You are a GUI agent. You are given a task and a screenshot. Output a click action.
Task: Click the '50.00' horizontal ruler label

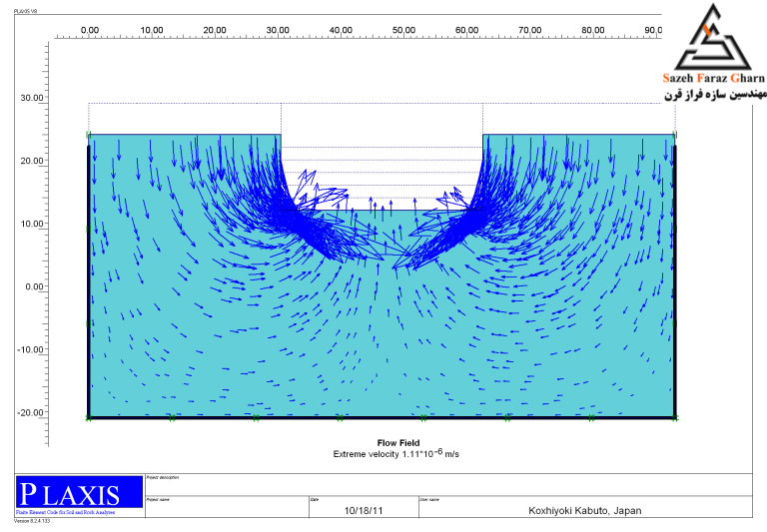pos(403,30)
